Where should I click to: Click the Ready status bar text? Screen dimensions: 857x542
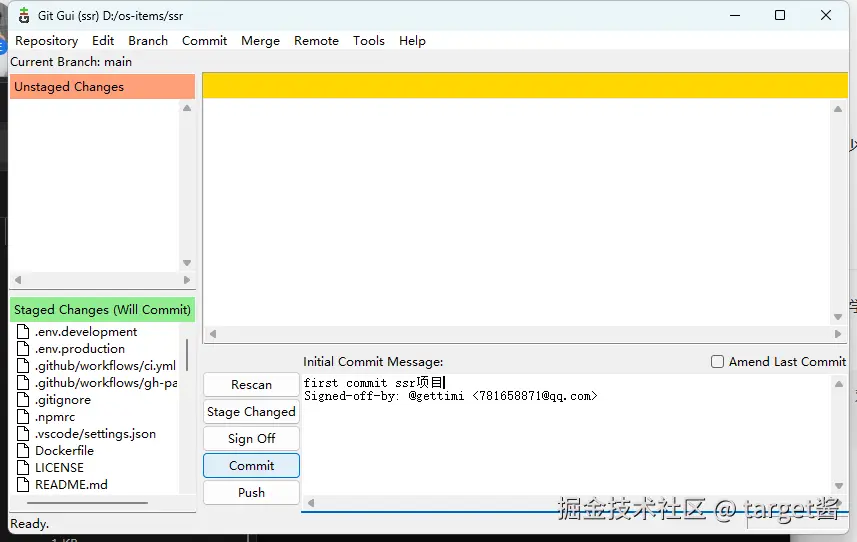[x=30, y=523]
